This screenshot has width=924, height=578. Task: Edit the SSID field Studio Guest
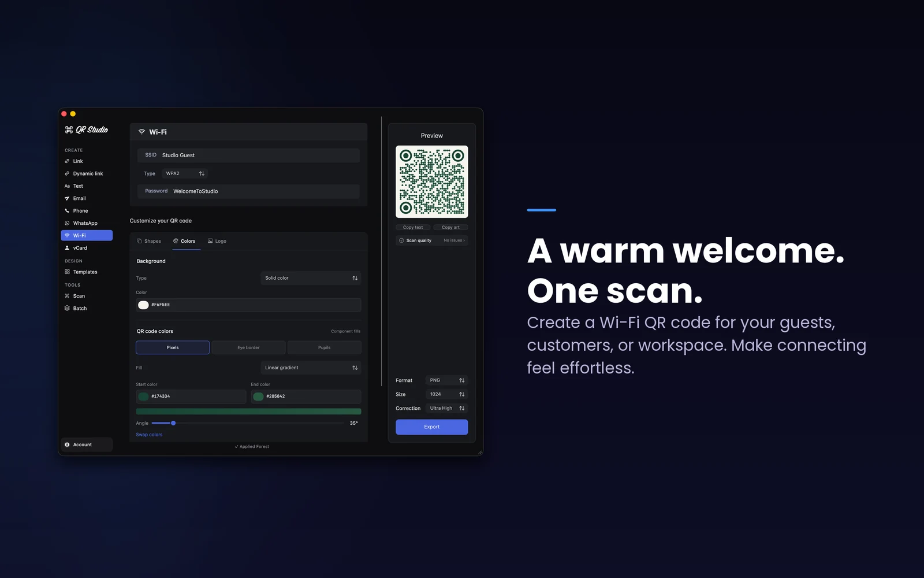tap(248, 155)
